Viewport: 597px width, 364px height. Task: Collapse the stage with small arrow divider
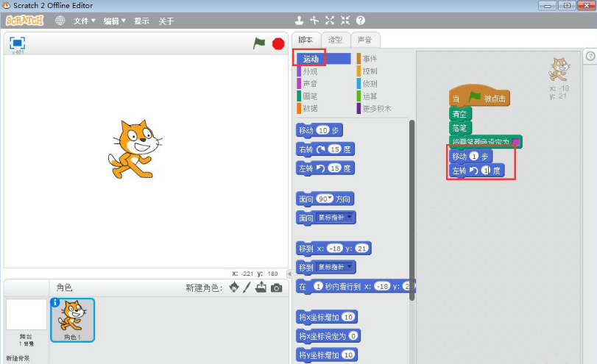click(289, 274)
